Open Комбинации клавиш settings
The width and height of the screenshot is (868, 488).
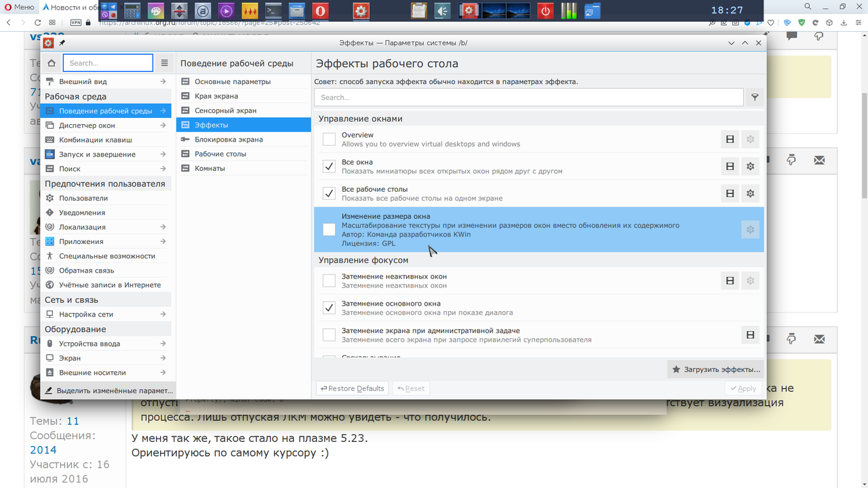(106, 140)
